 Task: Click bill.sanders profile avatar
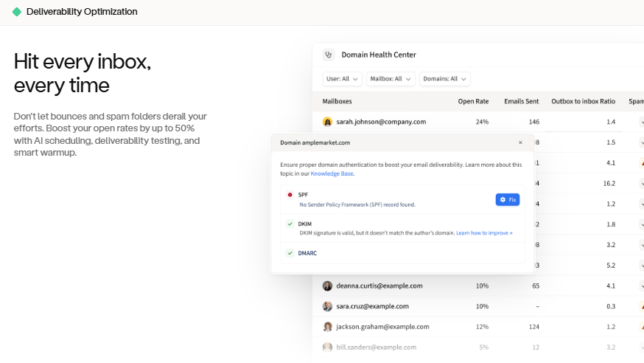327,347
